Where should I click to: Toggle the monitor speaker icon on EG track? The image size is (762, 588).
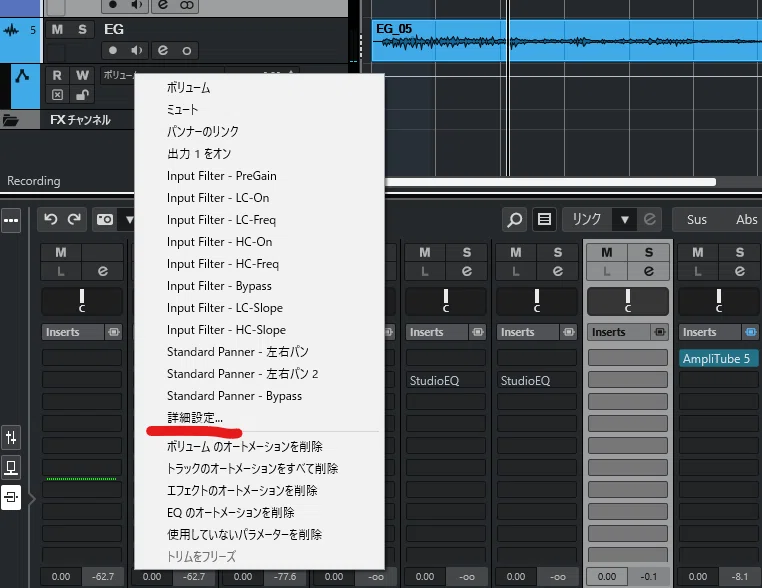[137, 50]
